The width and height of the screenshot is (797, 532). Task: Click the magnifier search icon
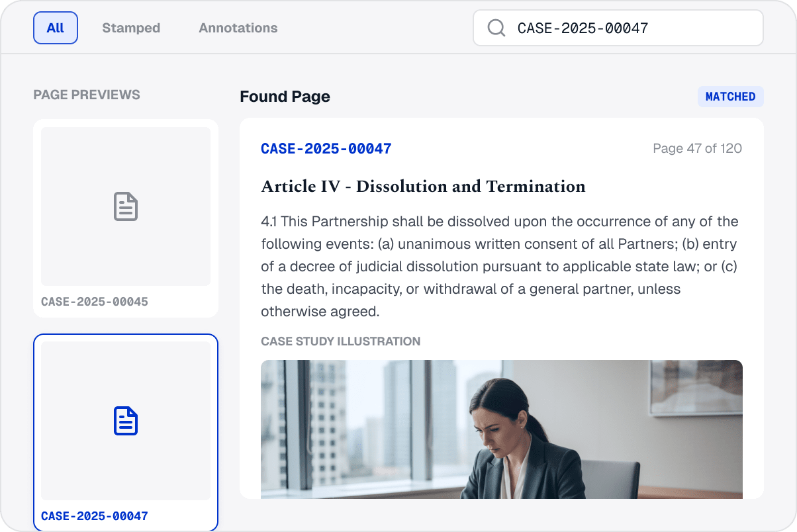tap(496, 28)
